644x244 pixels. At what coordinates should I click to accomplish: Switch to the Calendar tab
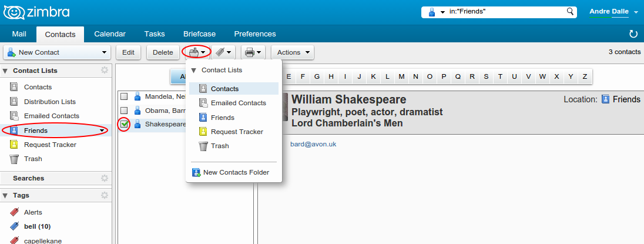tap(110, 34)
